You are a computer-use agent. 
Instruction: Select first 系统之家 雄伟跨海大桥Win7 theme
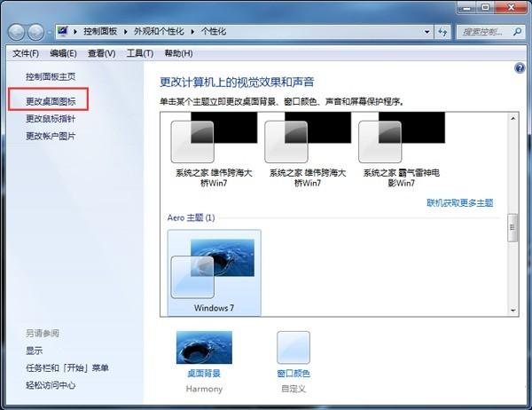(x=214, y=150)
